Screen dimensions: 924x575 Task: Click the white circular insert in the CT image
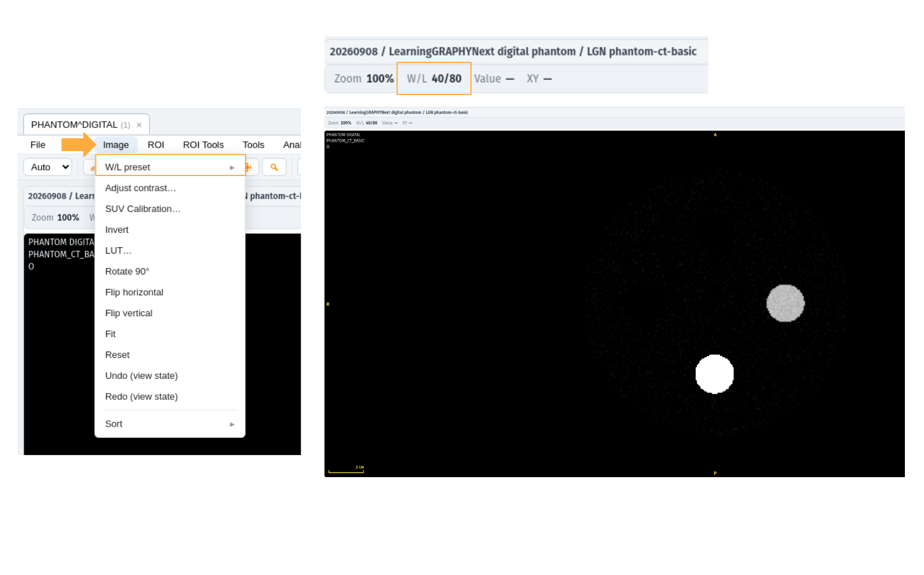point(715,374)
